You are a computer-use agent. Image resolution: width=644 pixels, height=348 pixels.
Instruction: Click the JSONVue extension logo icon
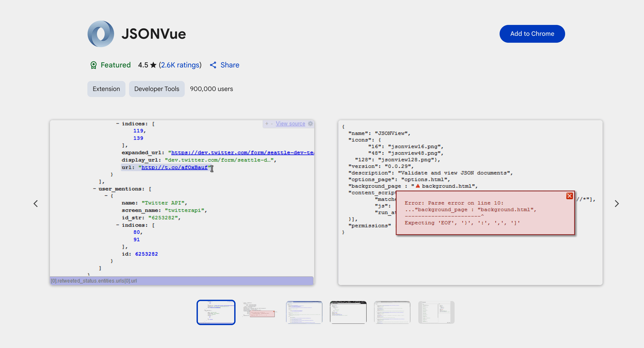pos(101,34)
